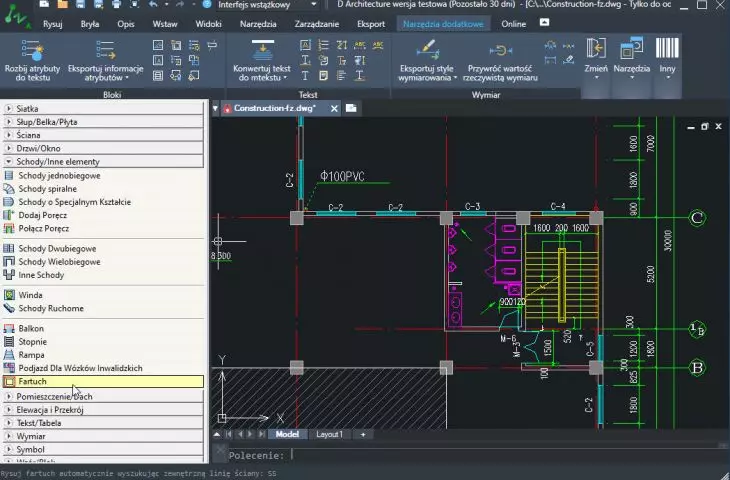The width and height of the screenshot is (730, 480).
Task: Add a new layout with plus
Action: (x=363, y=434)
